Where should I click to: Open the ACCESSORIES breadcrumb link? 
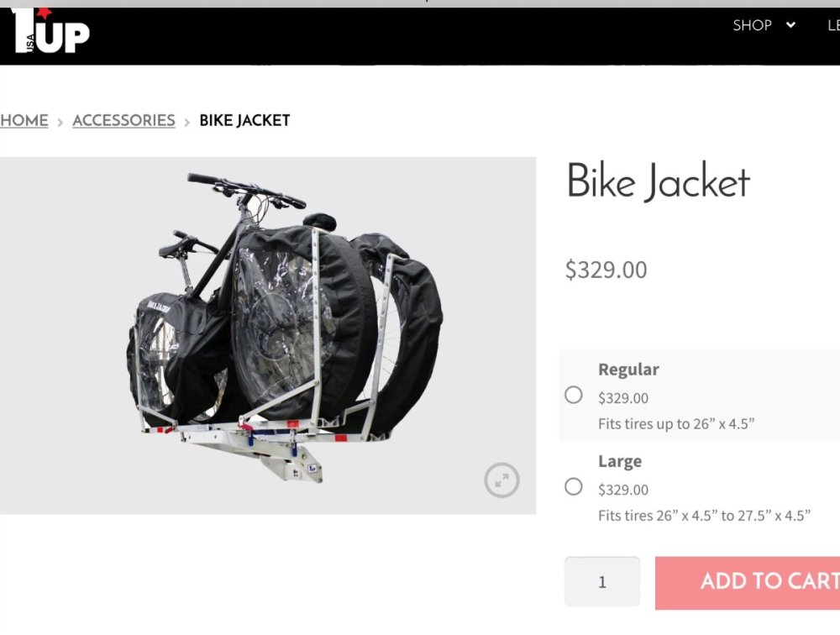coord(123,120)
